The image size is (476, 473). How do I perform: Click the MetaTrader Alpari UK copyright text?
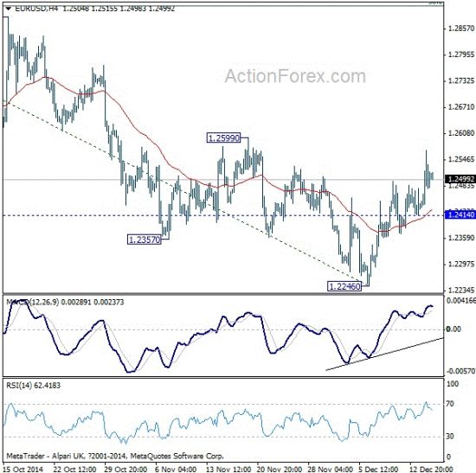point(115,456)
